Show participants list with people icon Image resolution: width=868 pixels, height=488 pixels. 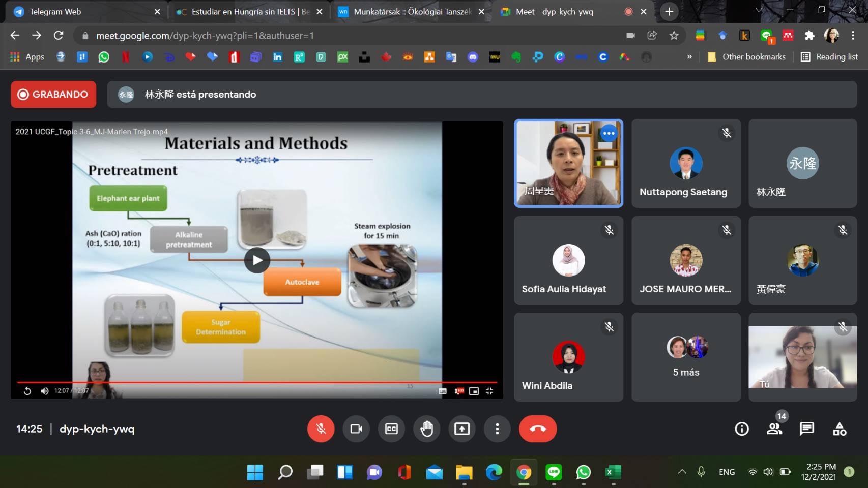tap(774, 429)
